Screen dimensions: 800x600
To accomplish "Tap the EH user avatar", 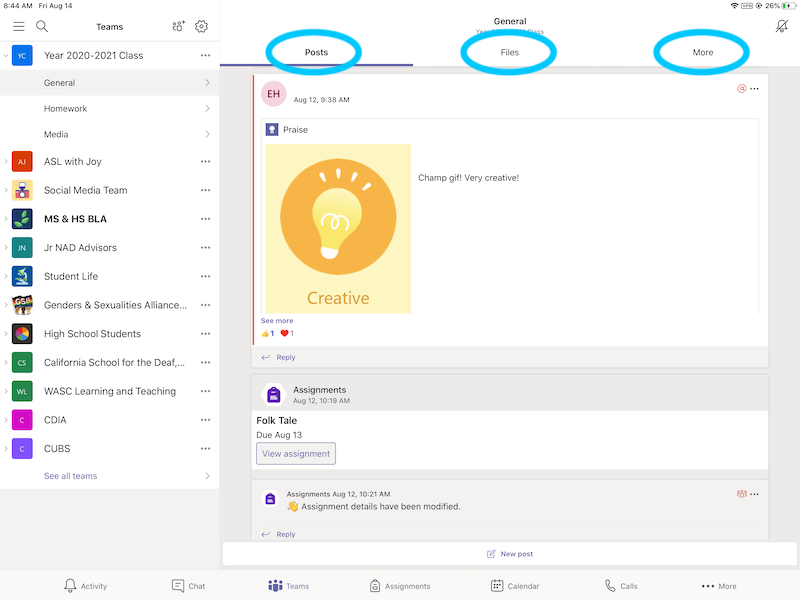I will 273,94.
